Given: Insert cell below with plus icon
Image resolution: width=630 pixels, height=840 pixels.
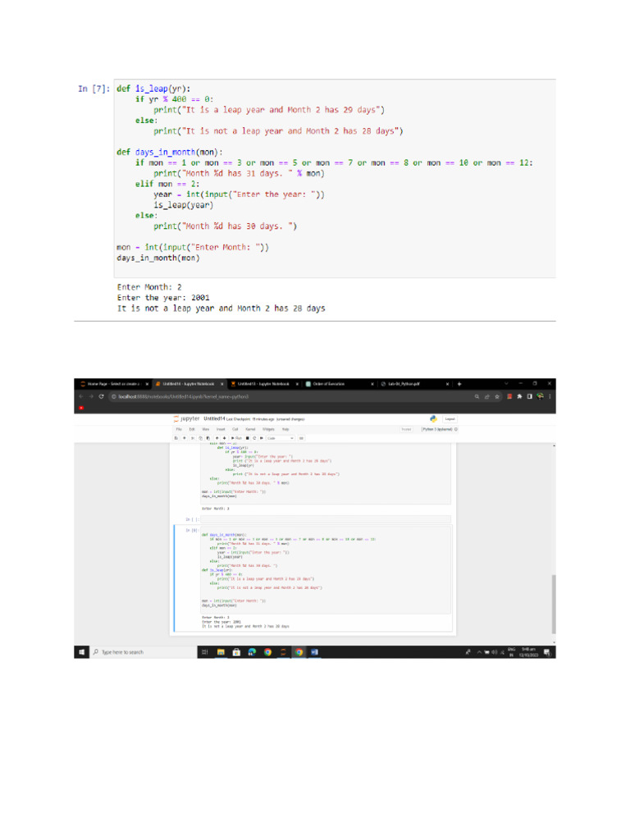Looking at the screenshot, I should tap(185, 438).
